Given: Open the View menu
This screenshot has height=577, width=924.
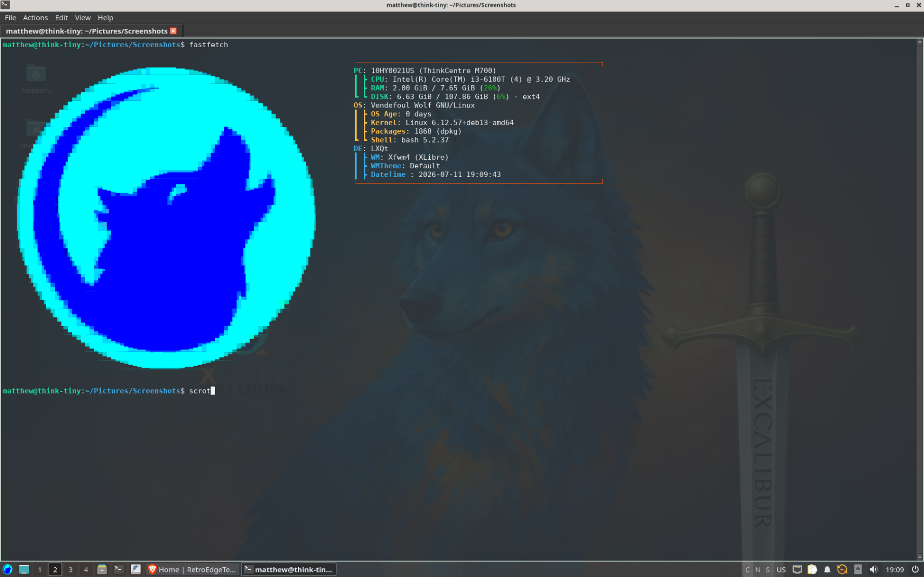Looking at the screenshot, I should (83, 18).
